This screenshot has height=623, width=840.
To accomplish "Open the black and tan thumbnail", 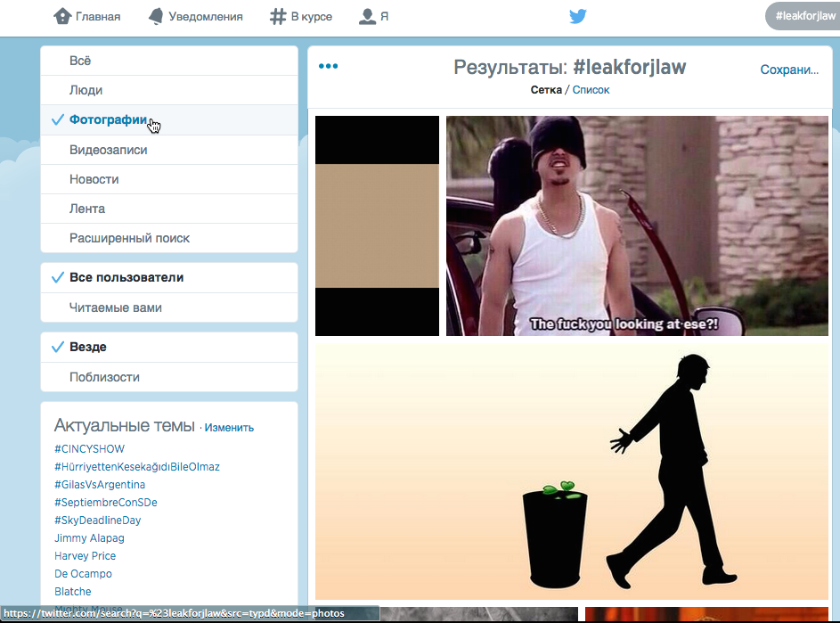I will (x=377, y=225).
